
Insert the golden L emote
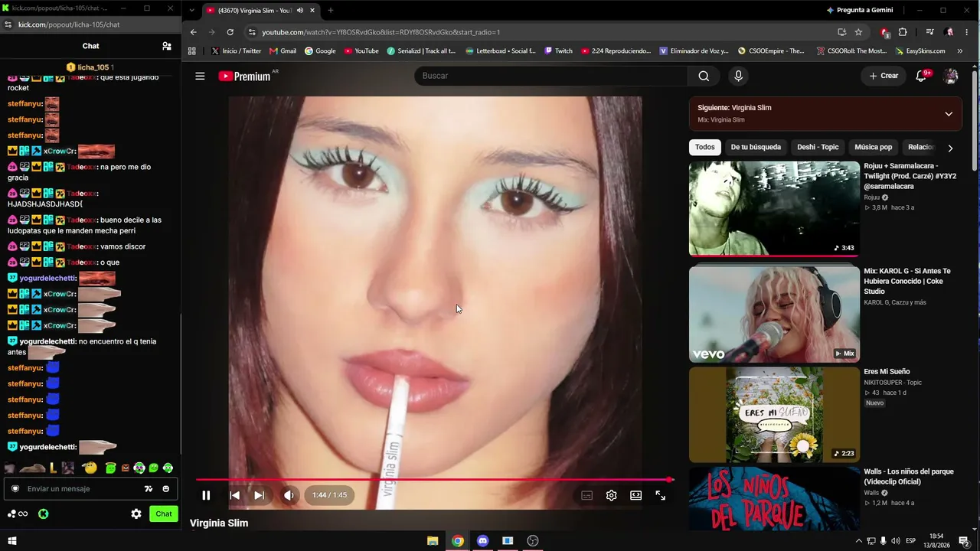click(x=53, y=468)
